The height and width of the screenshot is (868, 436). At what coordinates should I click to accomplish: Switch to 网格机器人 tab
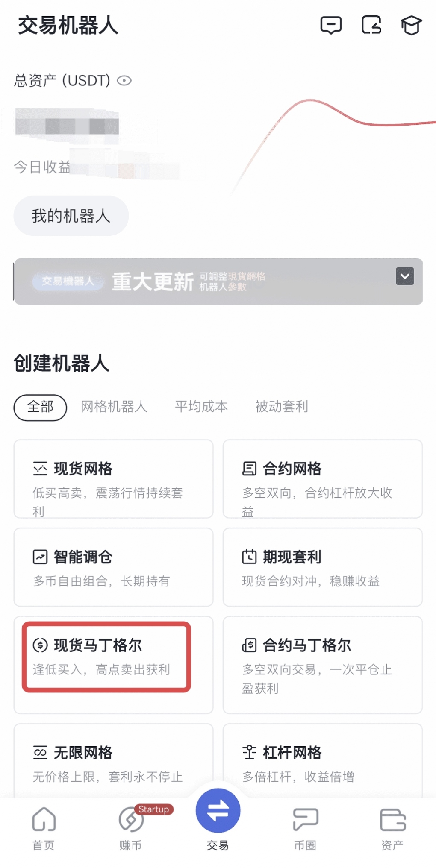click(x=114, y=407)
